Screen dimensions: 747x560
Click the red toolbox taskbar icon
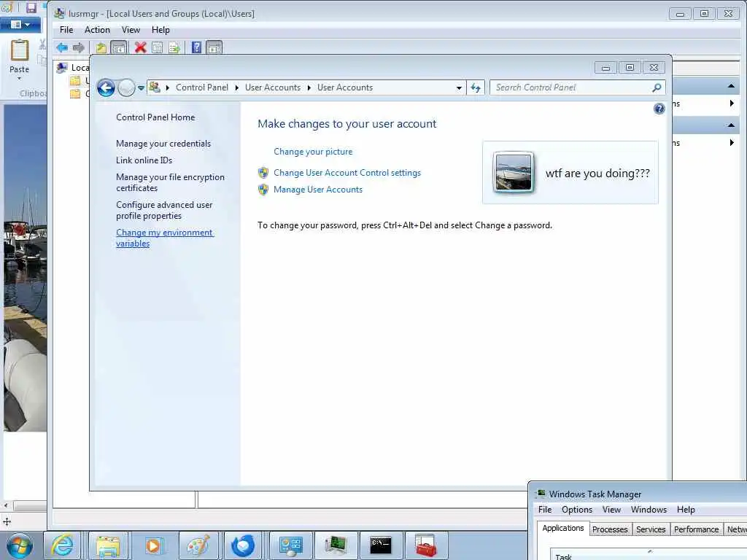point(425,545)
